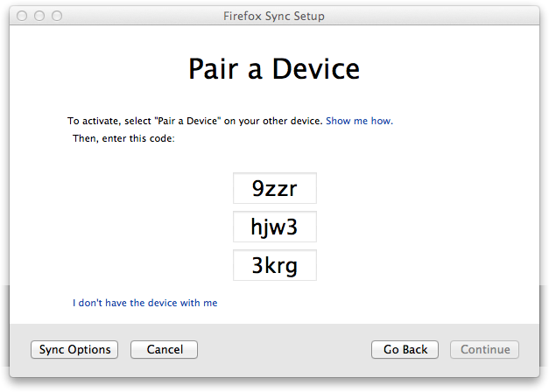Viewport: 549px width, 392px height.
Task: Cancel the Firefox Sync setup
Action: 164,349
